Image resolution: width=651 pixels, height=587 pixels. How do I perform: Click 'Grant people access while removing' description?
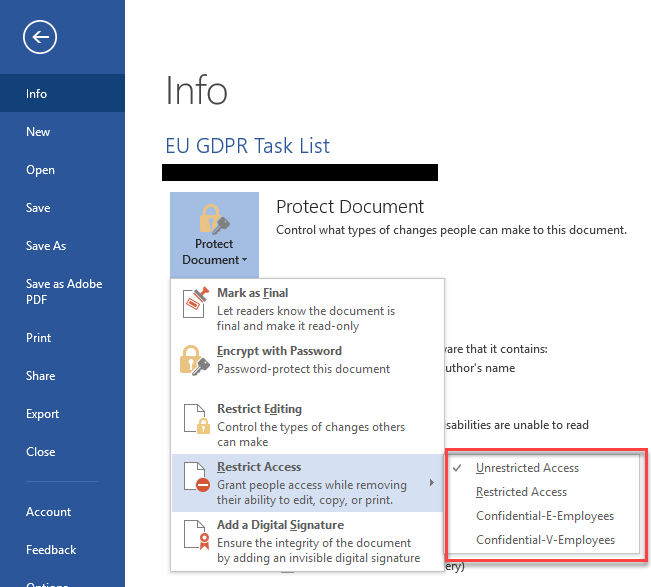[x=312, y=492]
